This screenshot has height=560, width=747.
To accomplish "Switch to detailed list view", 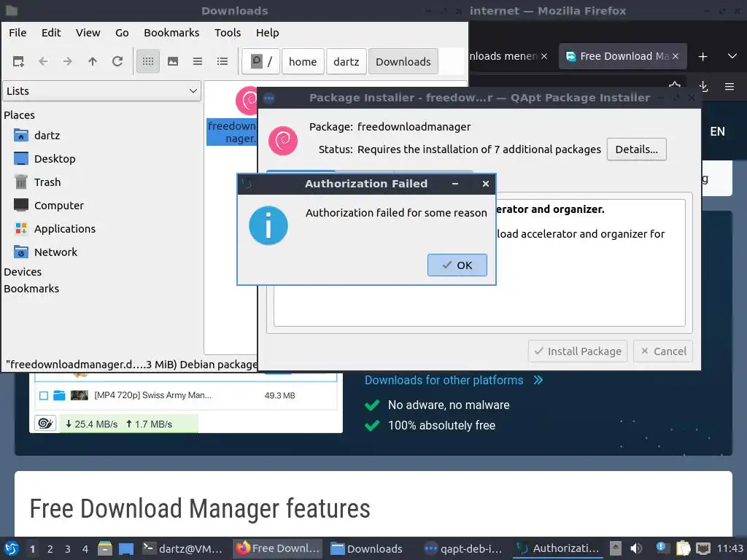I will click(222, 61).
